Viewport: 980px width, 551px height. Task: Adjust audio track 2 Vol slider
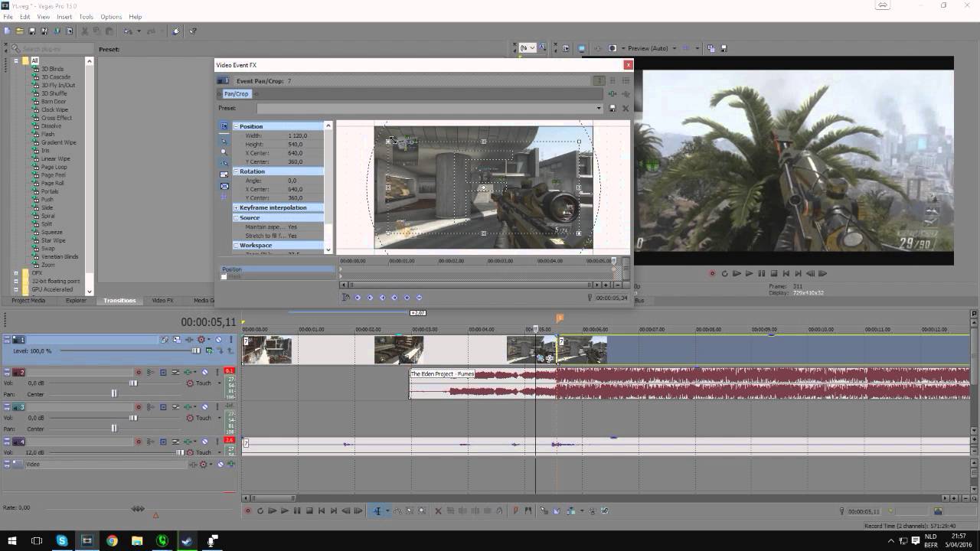pos(133,383)
